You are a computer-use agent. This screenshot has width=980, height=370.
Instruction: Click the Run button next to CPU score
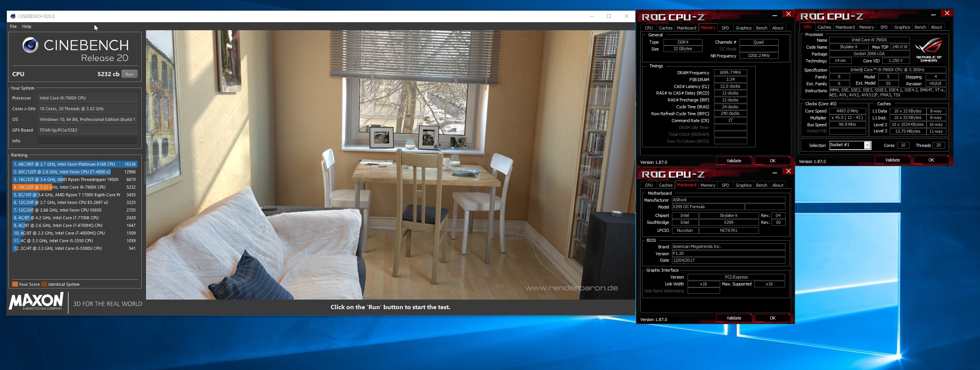130,74
